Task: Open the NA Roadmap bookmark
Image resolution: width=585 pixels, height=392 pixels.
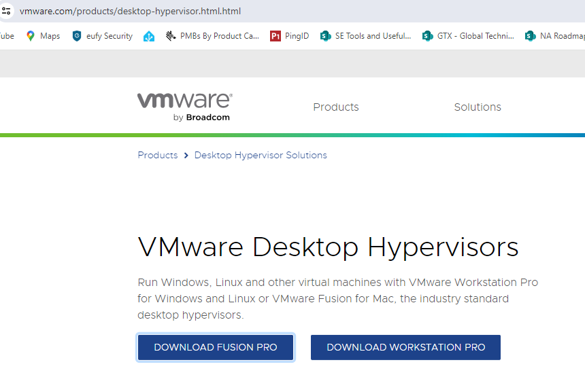Action: (x=555, y=36)
